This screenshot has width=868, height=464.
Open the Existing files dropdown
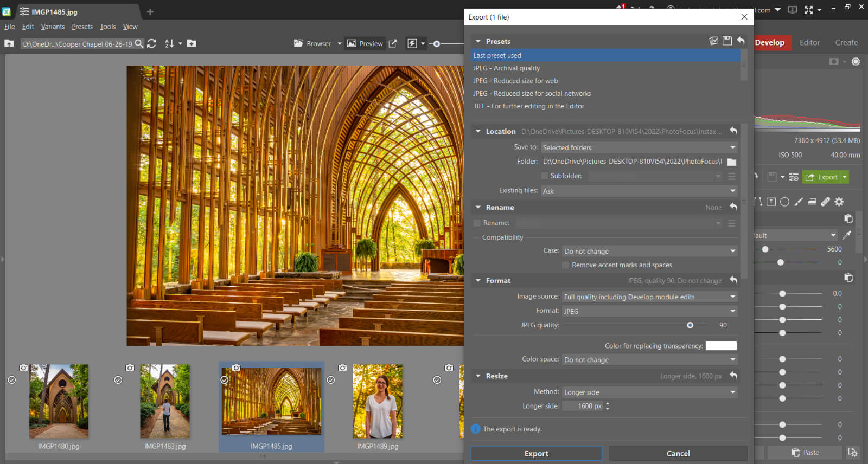tap(639, 191)
